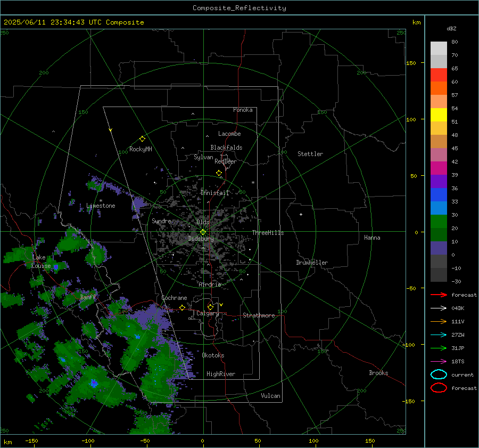Click the white asterisk marker above Limestone
Viewport: 479px width, 448px height.
(x=101, y=201)
